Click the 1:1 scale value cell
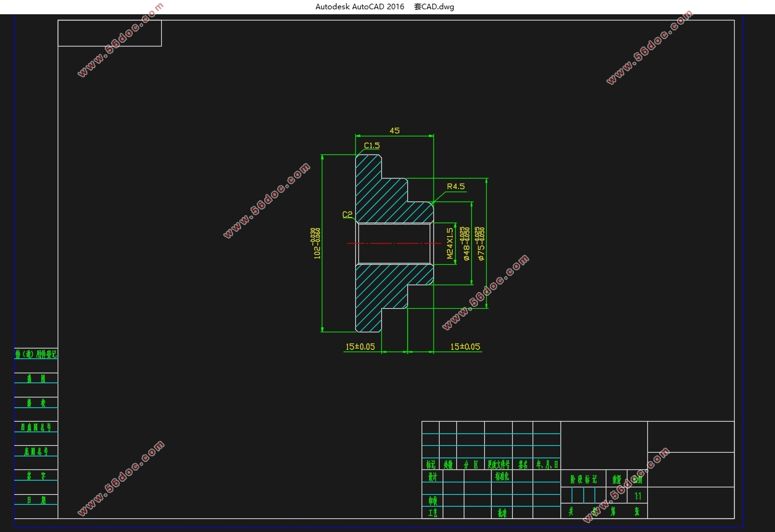This screenshot has width=775, height=532. (638, 497)
